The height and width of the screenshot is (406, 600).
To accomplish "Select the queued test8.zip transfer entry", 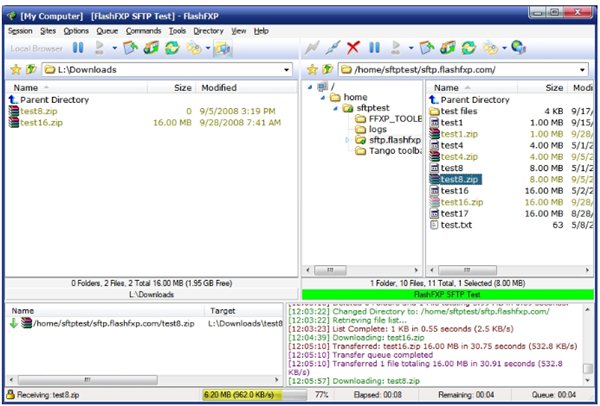I will pyautogui.click(x=100, y=323).
